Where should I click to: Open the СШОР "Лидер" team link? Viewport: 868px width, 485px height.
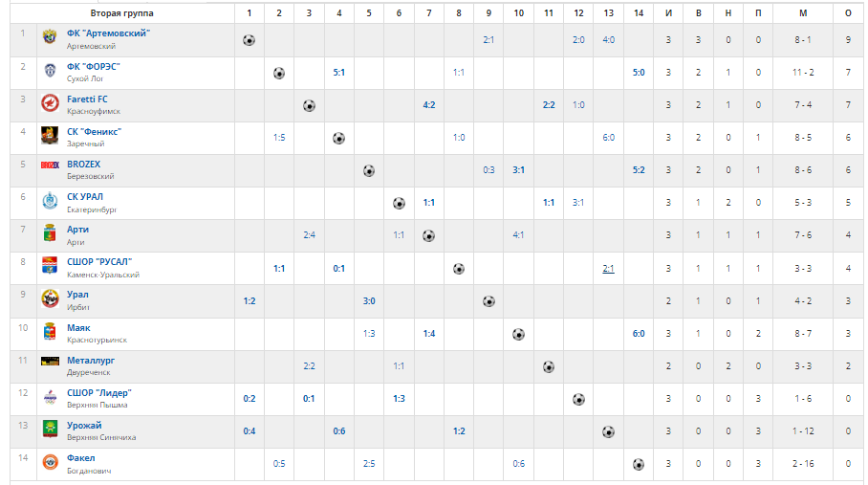click(99, 392)
